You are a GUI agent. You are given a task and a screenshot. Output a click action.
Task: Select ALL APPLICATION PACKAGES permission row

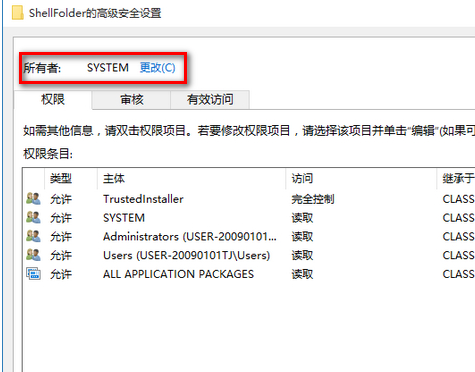[249, 274]
